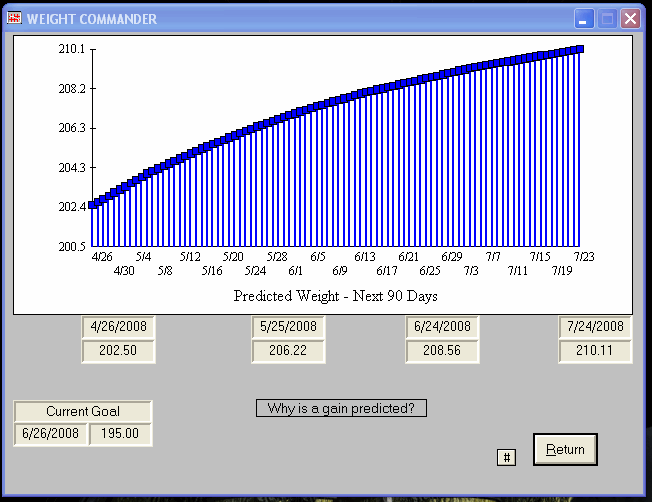The image size is (652, 502).
Task: Click the Current Goal label box
Action: tap(82, 412)
